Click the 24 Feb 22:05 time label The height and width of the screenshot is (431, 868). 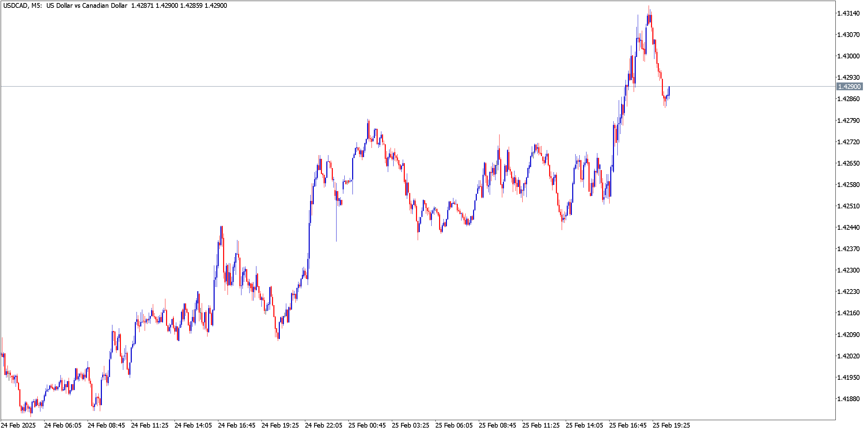pos(324,425)
